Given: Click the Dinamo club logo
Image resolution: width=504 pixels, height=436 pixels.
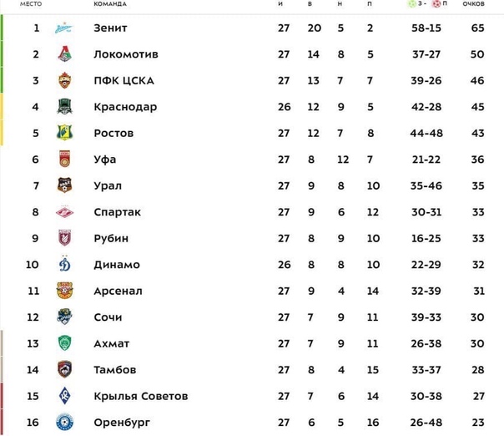Looking at the screenshot, I should click(65, 265).
